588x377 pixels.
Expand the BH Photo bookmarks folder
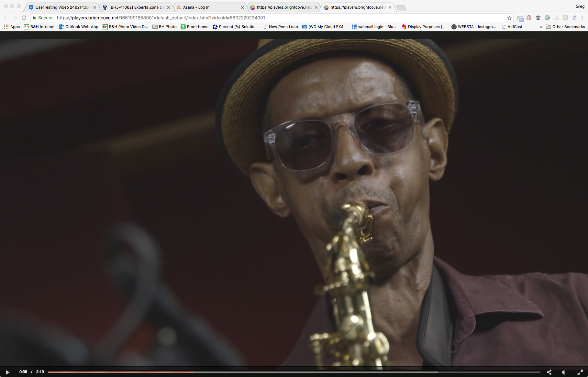165,27
